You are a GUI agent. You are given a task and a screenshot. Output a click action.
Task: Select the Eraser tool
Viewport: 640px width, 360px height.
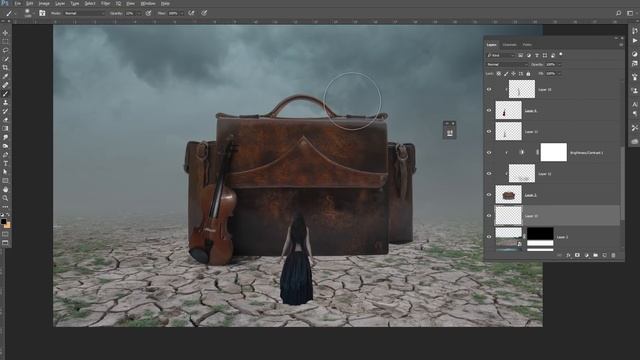click(5, 120)
